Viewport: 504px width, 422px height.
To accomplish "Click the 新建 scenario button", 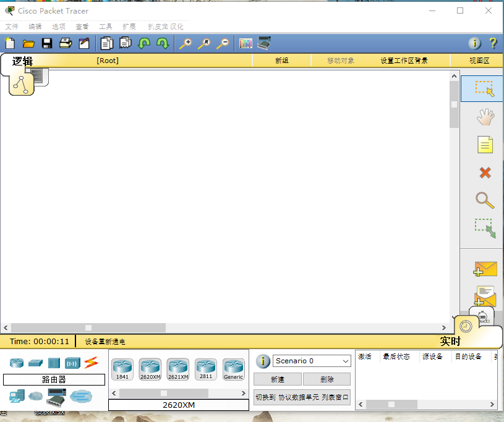I will (278, 379).
